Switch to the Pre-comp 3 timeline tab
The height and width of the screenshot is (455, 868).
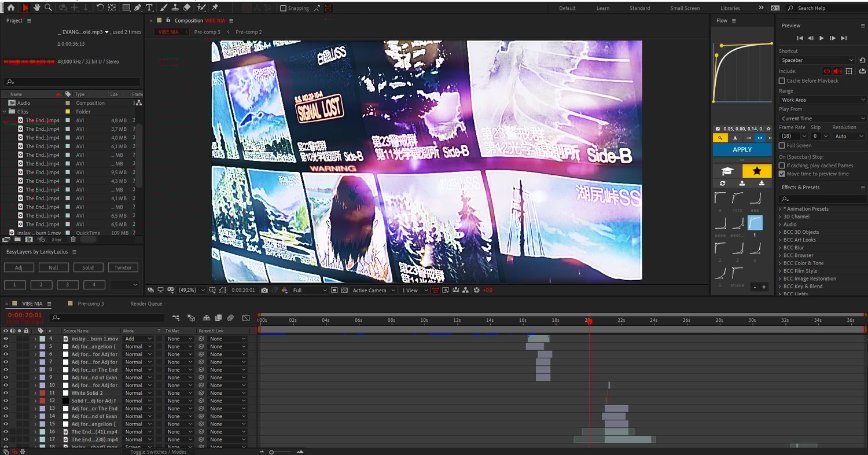coord(91,303)
